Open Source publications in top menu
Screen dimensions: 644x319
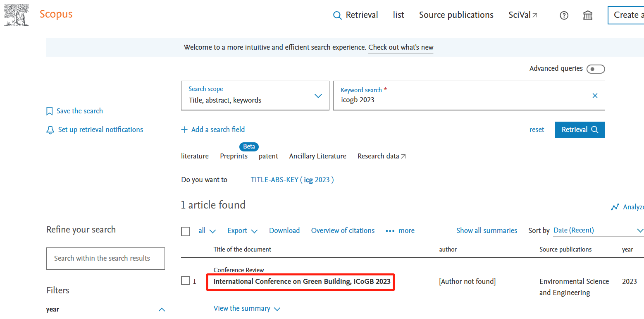coord(456,15)
